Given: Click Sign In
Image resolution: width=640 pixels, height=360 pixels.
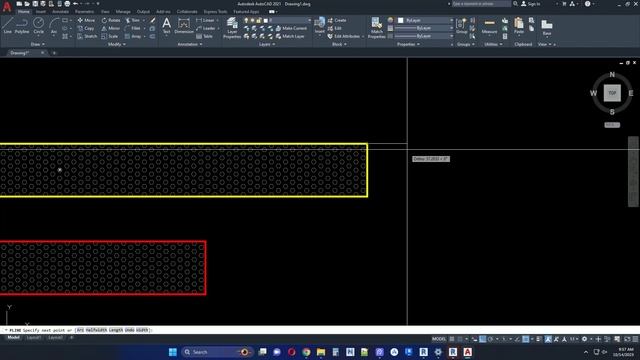Looking at the screenshot, I should (531, 4).
